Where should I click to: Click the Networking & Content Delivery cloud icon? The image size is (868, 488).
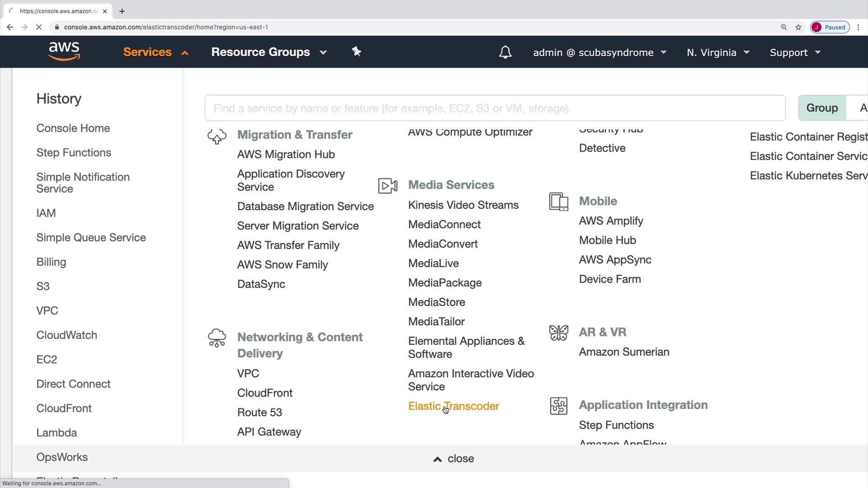tap(217, 338)
